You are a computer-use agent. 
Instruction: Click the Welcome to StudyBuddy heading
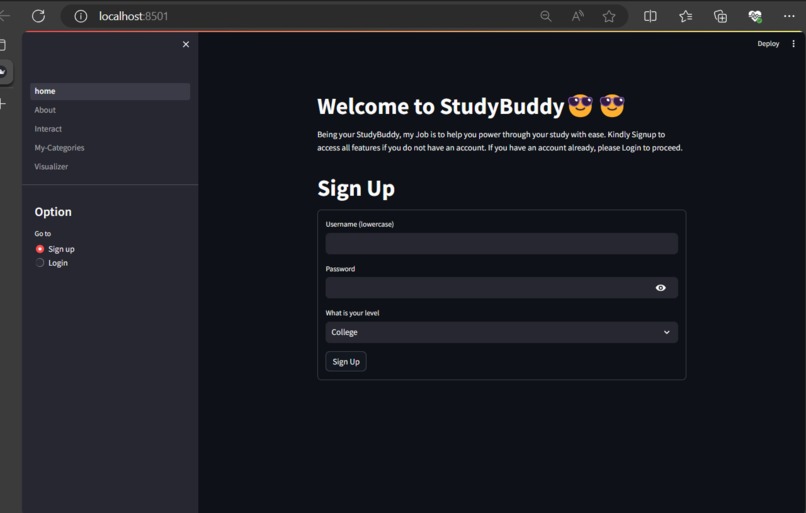[471, 106]
